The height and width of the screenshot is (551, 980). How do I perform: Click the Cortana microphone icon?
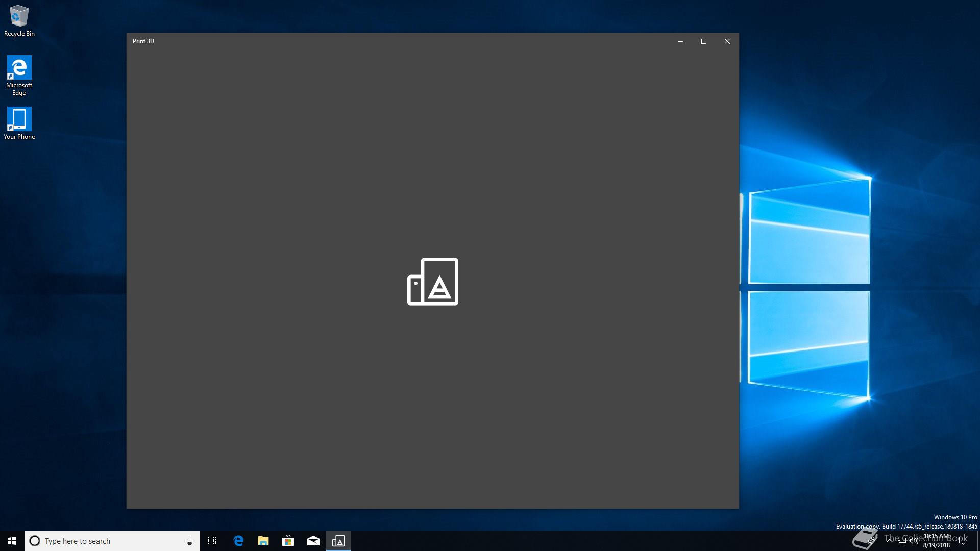point(189,541)
